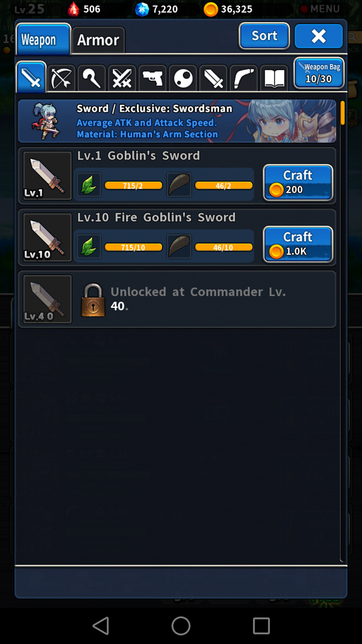Craft the Lv.10 Fire Goblin's Sword

point(298,244)
